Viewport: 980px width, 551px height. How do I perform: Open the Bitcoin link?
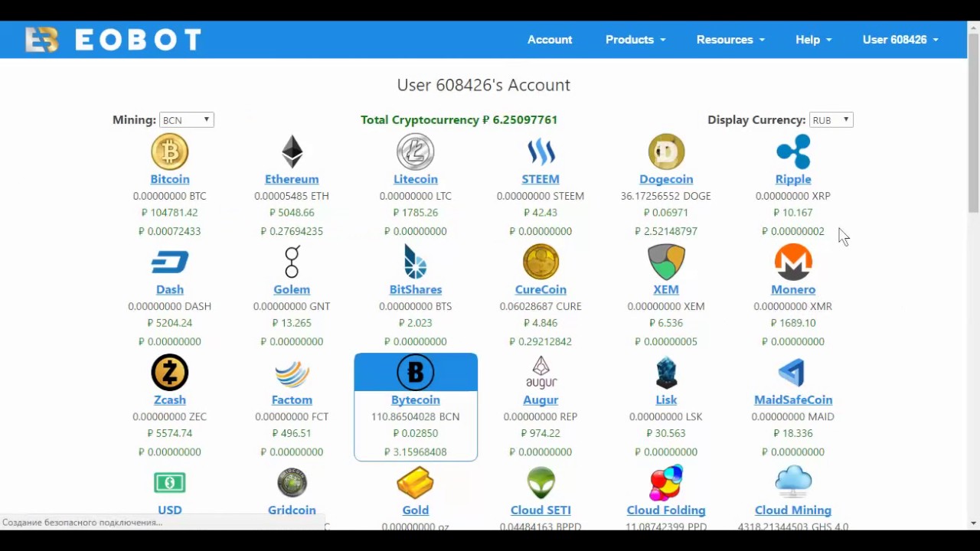(x=170, y=179)
